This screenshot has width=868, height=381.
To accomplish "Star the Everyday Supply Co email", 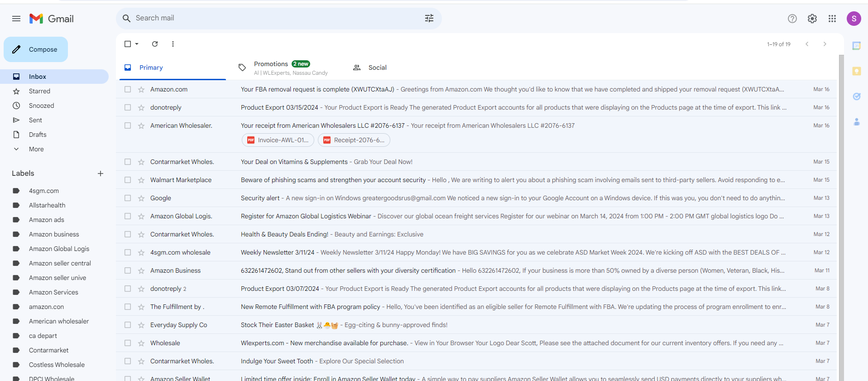I will (141, 325).
